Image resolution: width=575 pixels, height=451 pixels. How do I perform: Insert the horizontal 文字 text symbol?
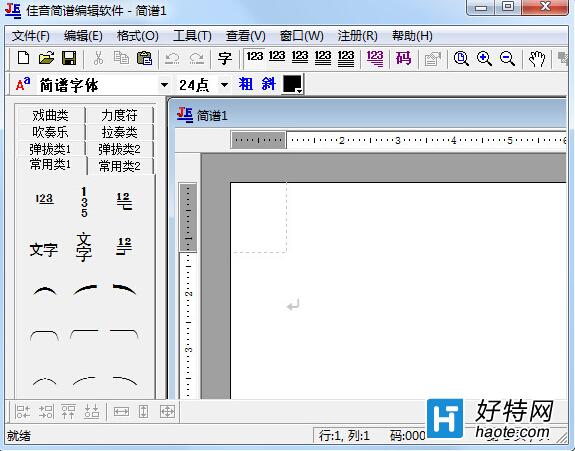pyautogui.click(x=44, y=250)
